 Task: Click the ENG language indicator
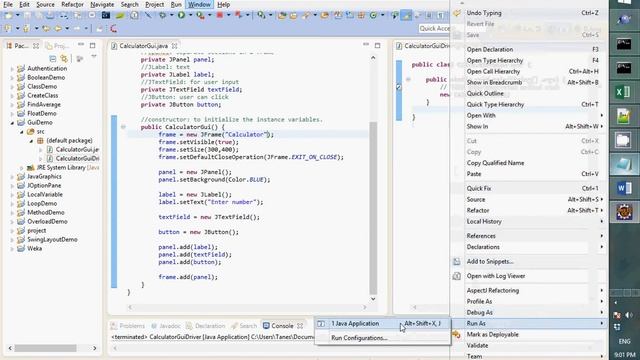(624, 341)
